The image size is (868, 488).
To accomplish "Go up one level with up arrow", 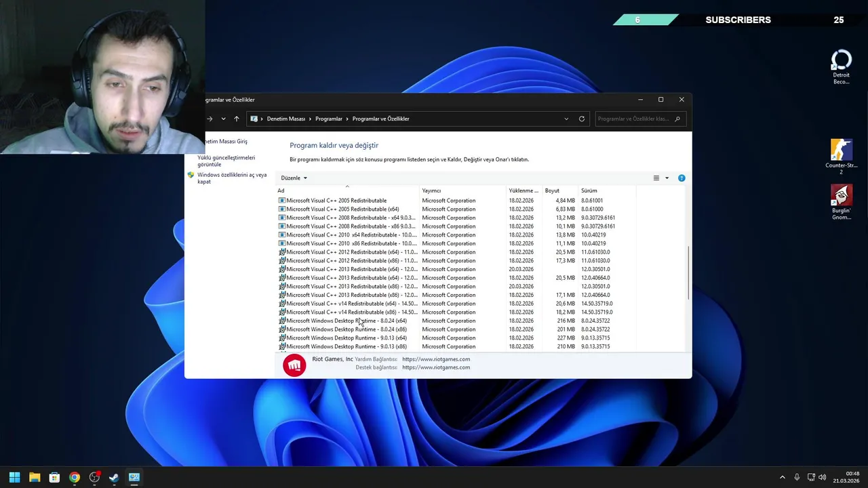I will [236, 119].
